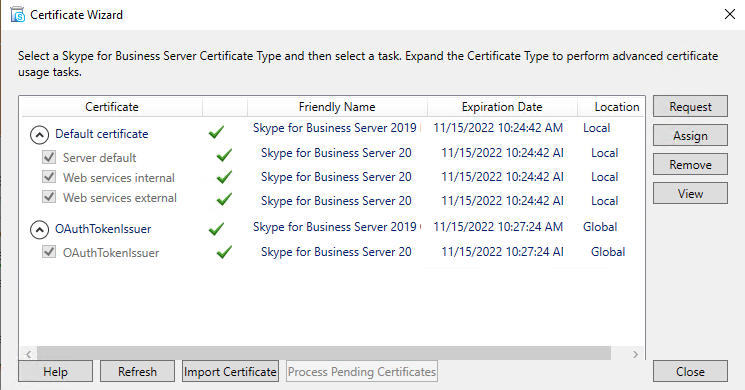This screenshot has width=745, height=390.
Task: Click the green checkmark in Web services external row
Action: [224, 199]
